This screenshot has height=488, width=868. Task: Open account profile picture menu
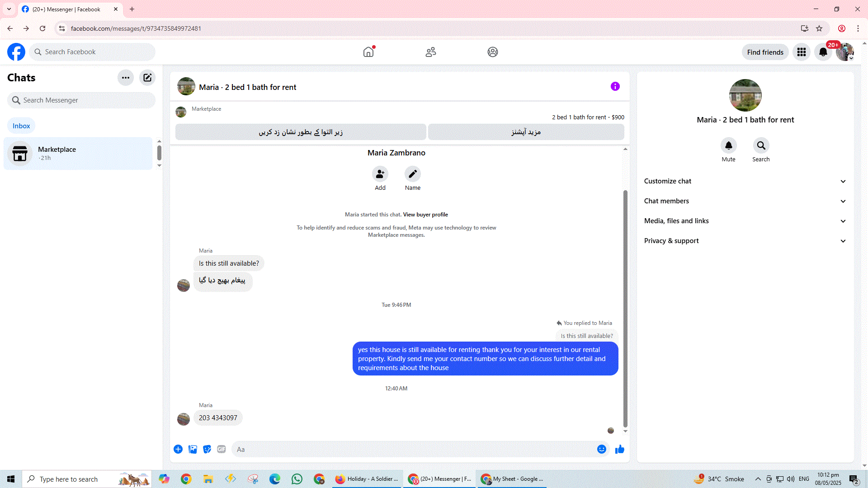pos(844,52)
